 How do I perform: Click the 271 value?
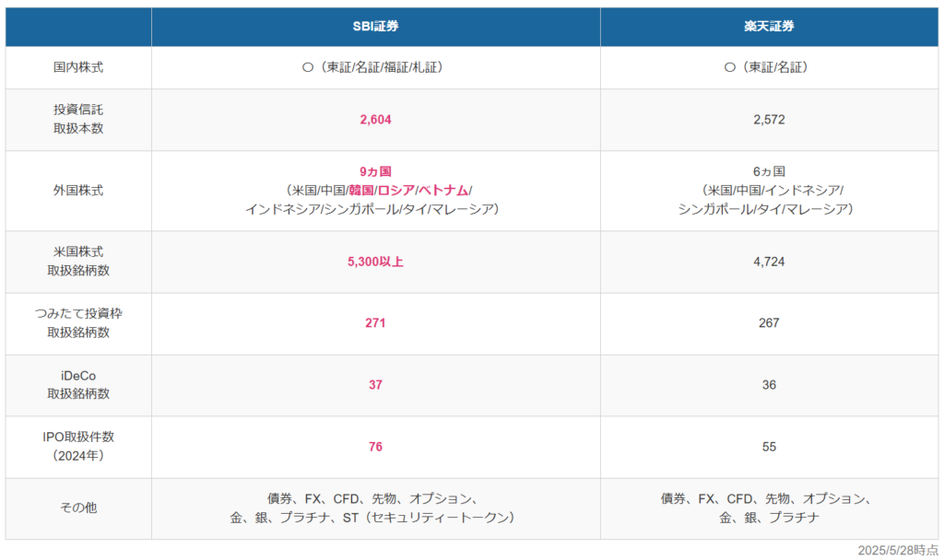[x=376, y=323]
